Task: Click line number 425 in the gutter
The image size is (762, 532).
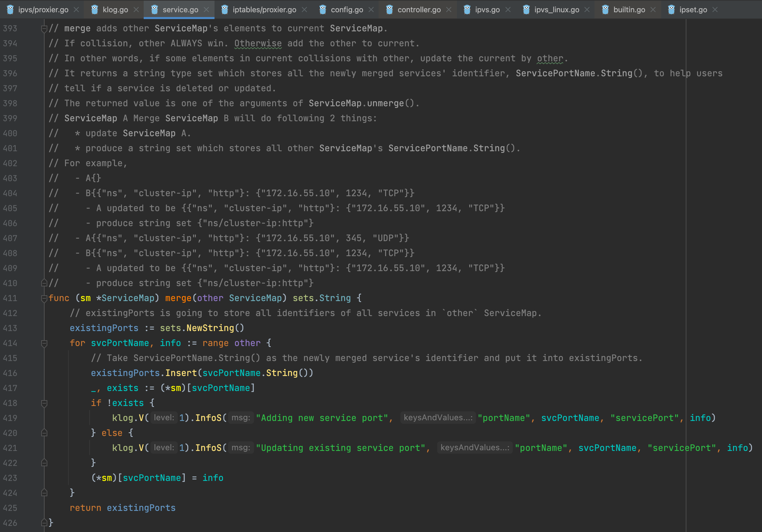Action: tap(10, 508)
